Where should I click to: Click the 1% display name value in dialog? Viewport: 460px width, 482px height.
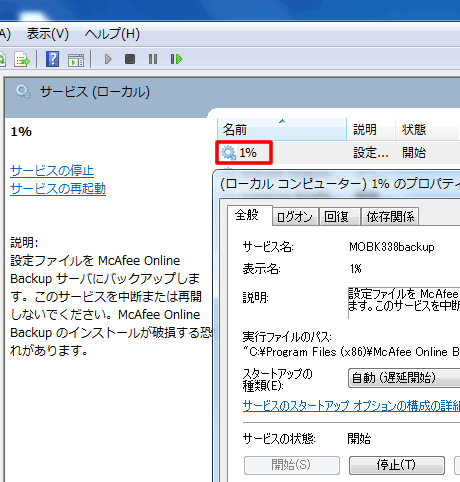pos(356,269)
